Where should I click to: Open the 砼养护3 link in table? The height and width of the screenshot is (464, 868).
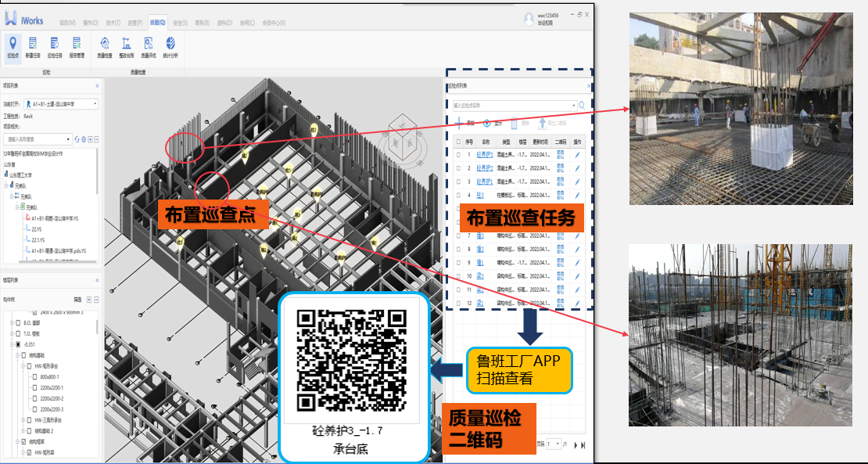pos(485,155)
